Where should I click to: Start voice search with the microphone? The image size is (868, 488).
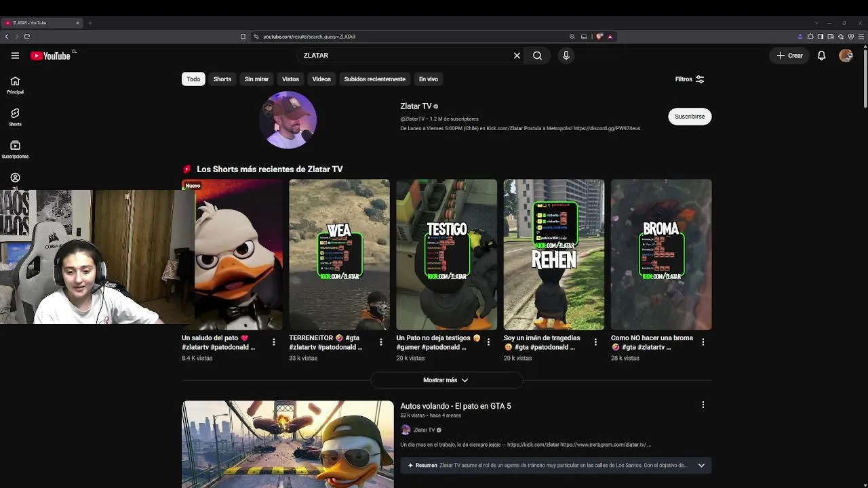[566, 56]
